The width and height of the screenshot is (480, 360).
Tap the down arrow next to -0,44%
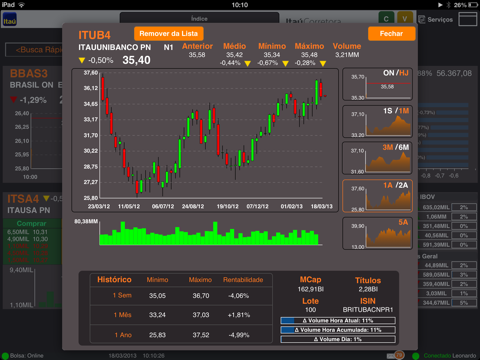247,63
